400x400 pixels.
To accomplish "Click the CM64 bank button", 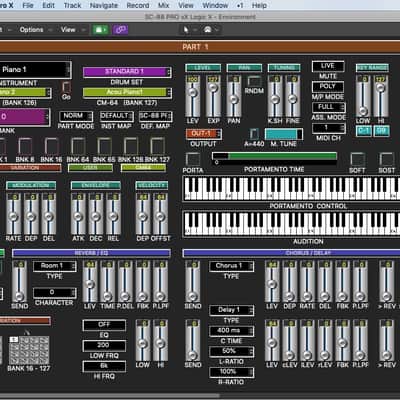I will [143, 168].
